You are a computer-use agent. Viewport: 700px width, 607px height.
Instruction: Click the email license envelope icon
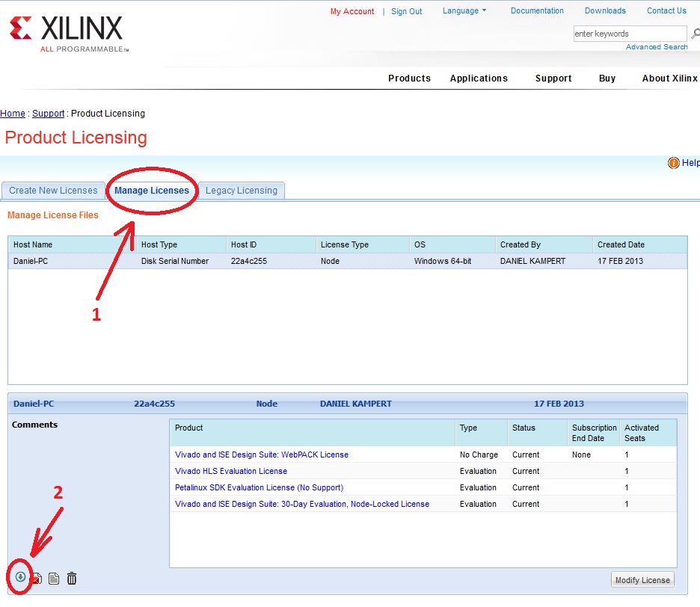37,579
